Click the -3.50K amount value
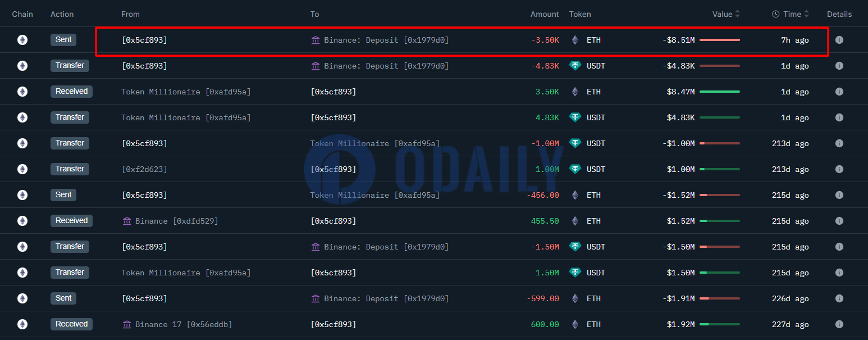This screenshot has height=340, width=868. click(x=545, y=40)
